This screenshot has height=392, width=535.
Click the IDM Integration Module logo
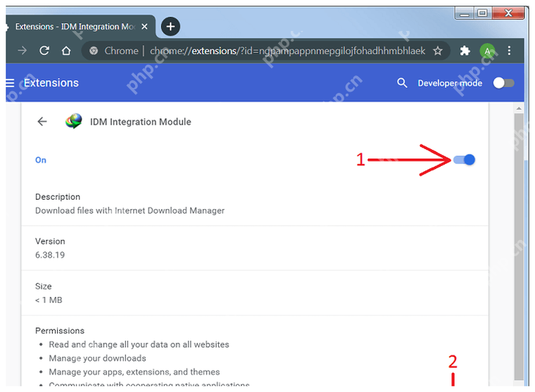pos(74,121)
